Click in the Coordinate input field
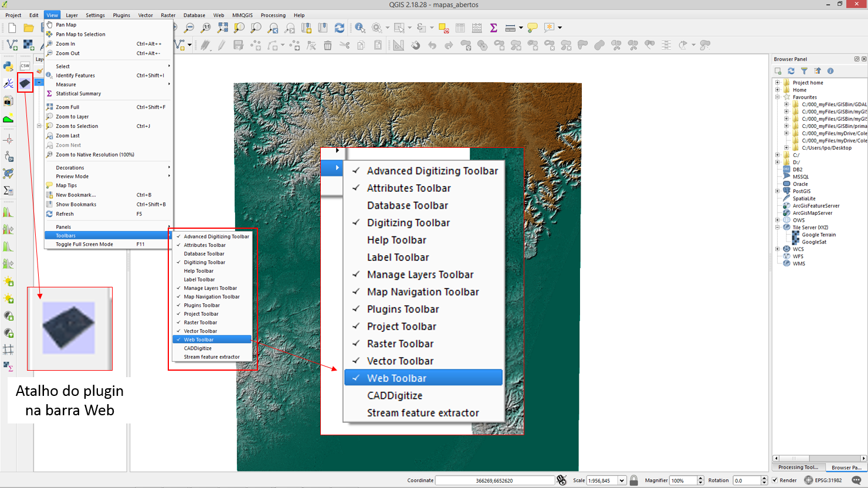 [x=494, y=480]
